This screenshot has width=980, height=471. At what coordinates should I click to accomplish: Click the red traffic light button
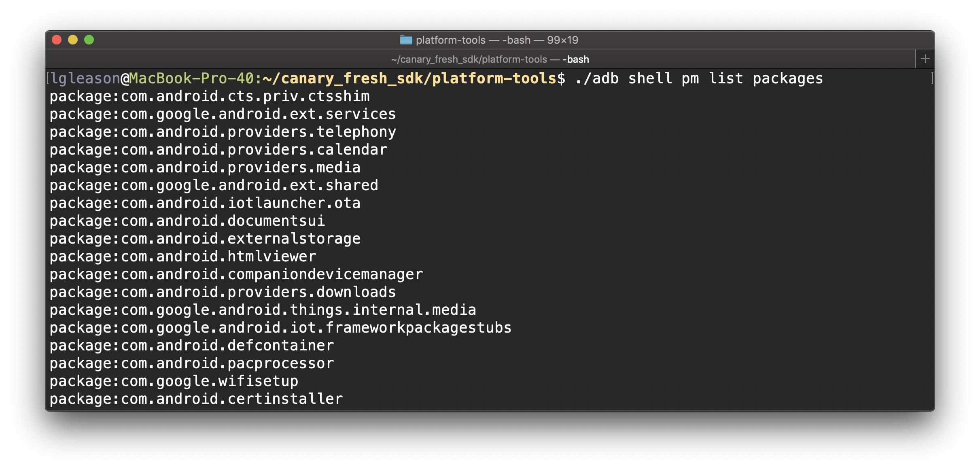[57, 40]
